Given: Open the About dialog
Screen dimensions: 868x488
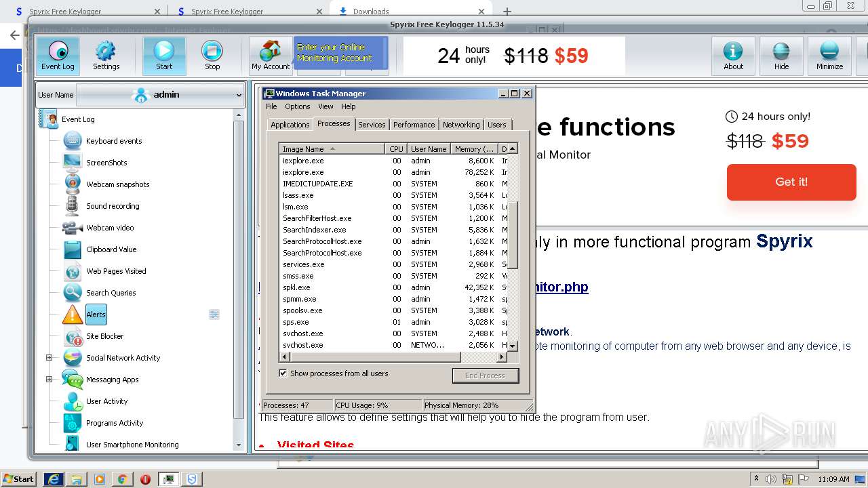Looking at the screenshot, I should coord(733,56).
